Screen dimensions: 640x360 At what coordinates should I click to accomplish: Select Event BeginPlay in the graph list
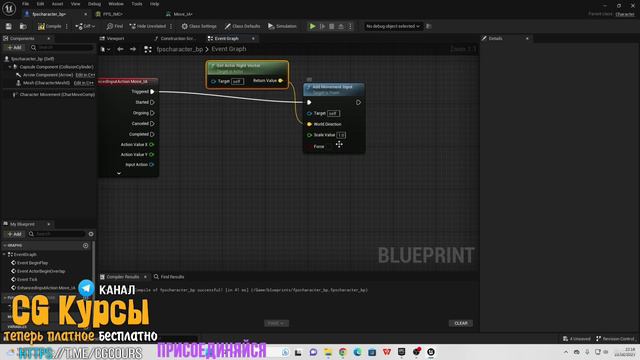coord(32,263)
